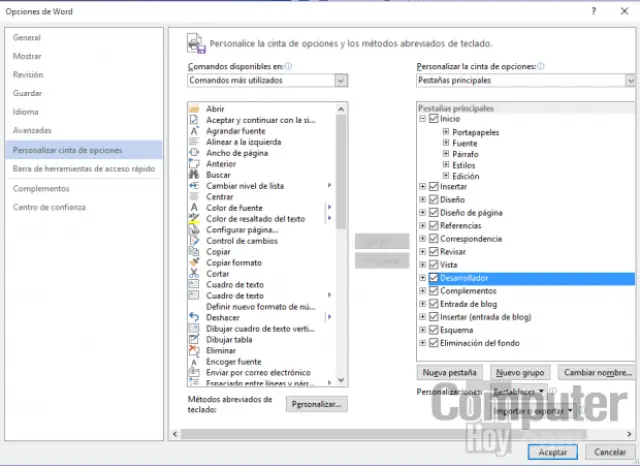
Task: Disable the Revisar tab checkbox
Action: click(434, 252)
